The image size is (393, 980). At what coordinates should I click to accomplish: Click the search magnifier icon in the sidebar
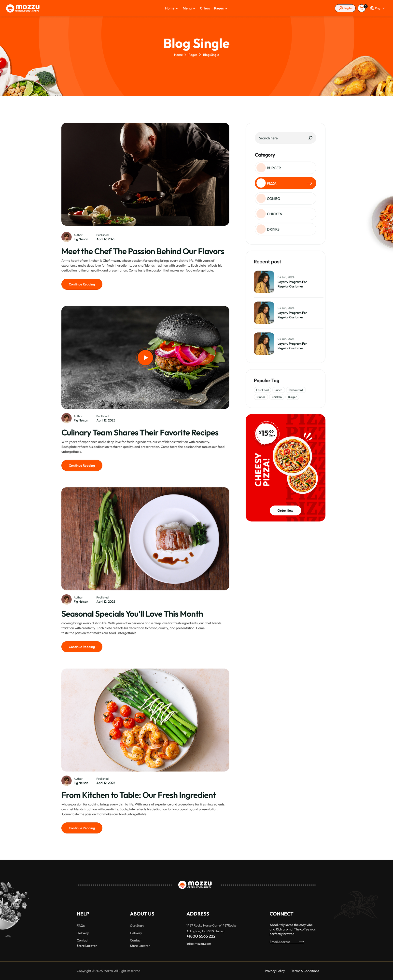[x=310, y=138]
